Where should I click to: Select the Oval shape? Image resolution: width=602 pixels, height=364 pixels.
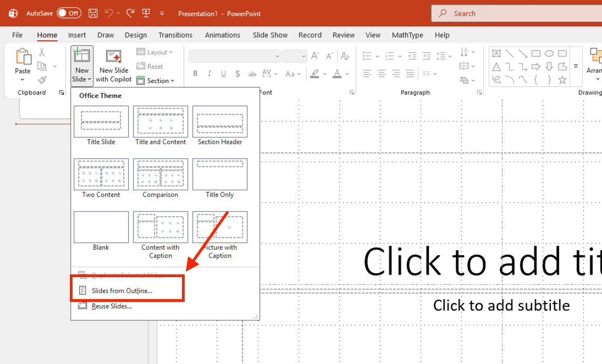549,53
